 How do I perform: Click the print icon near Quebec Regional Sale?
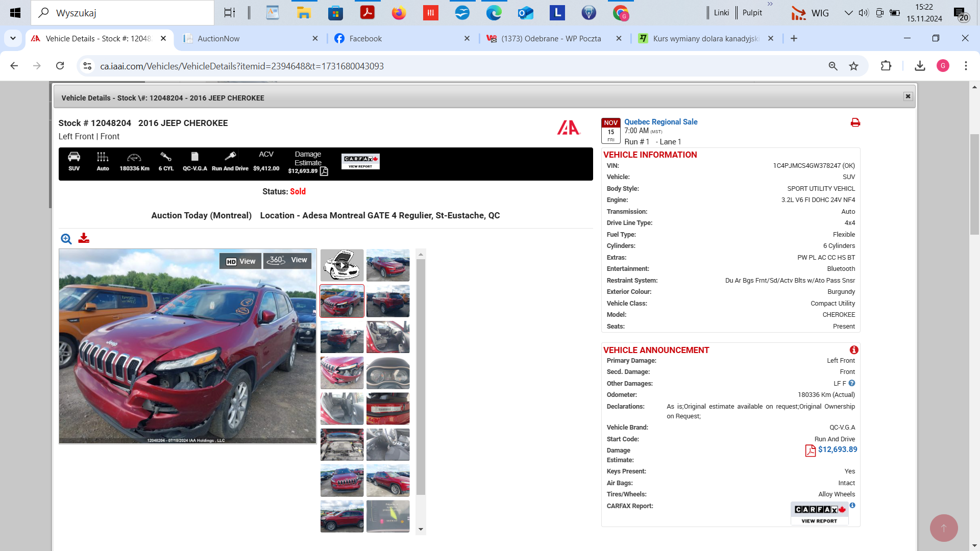pos(855,122)
